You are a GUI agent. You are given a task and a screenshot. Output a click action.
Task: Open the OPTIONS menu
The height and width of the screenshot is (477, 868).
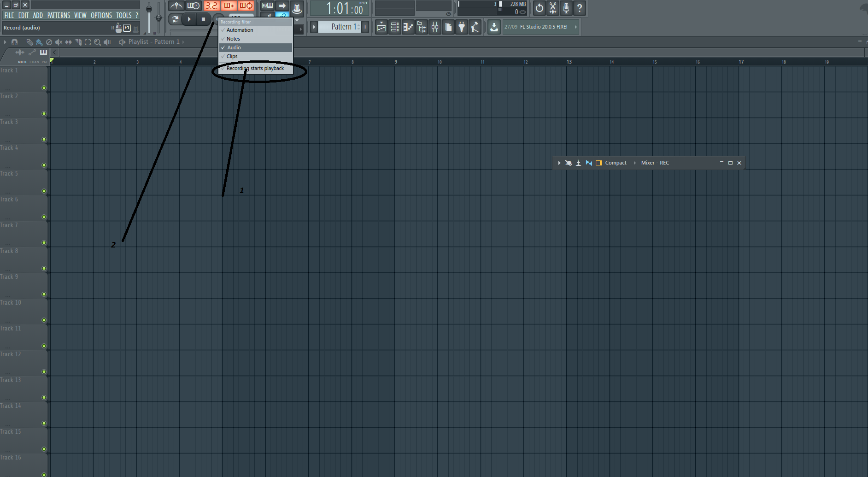point(101,15)
